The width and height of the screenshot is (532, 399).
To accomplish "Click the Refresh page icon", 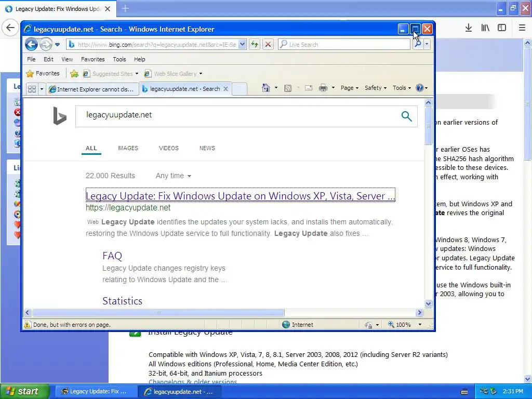I will pyautogui.click(x=255, y=45).
